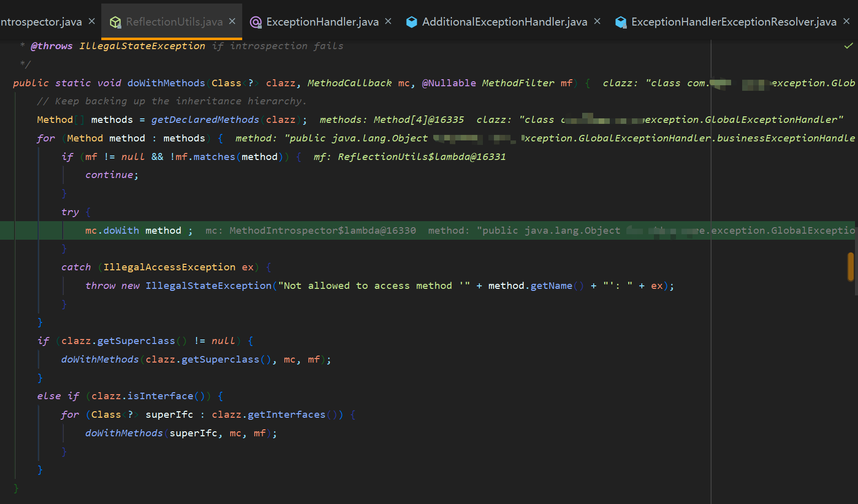
Task: Click the AdditionalExceptionHandler.java file icon
Action: click(x=412, y=22)
